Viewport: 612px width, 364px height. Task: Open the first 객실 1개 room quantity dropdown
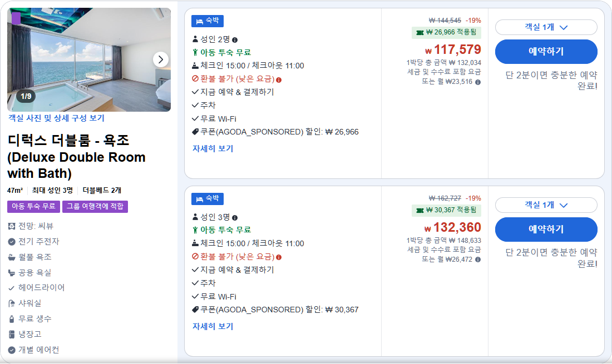(546, 27)
